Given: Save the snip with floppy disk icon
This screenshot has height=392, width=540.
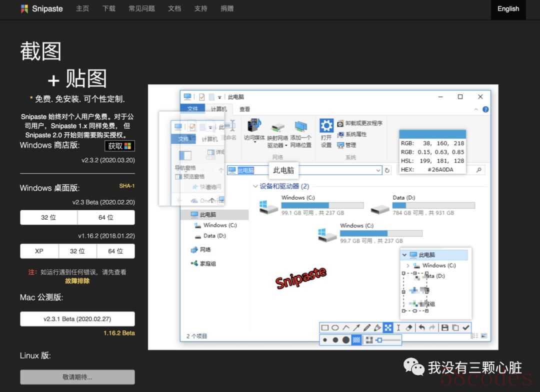Looking at the screenshot, I should click(x=444, y=328).
